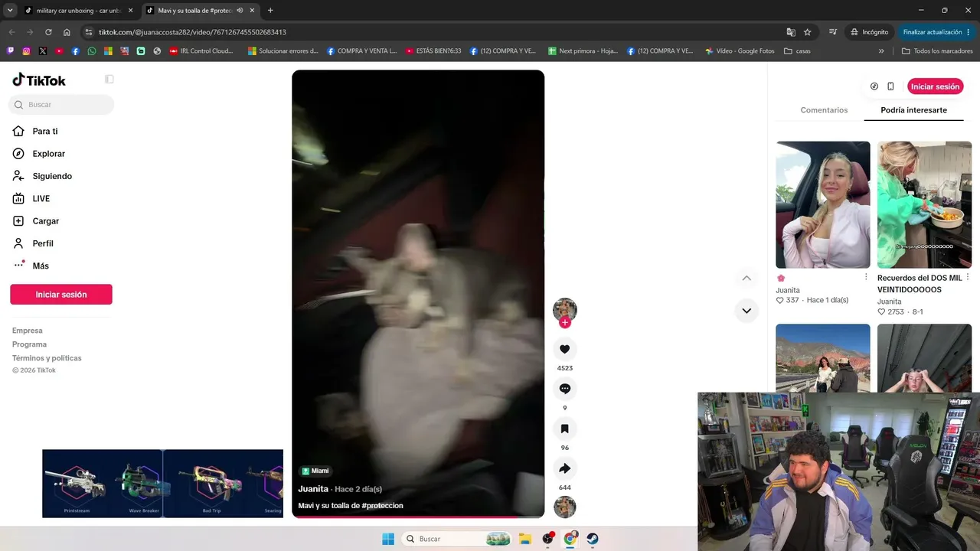Click the TikTok logo
The height and width of the screenshot is (551, 980).
[x=39, y=80]
